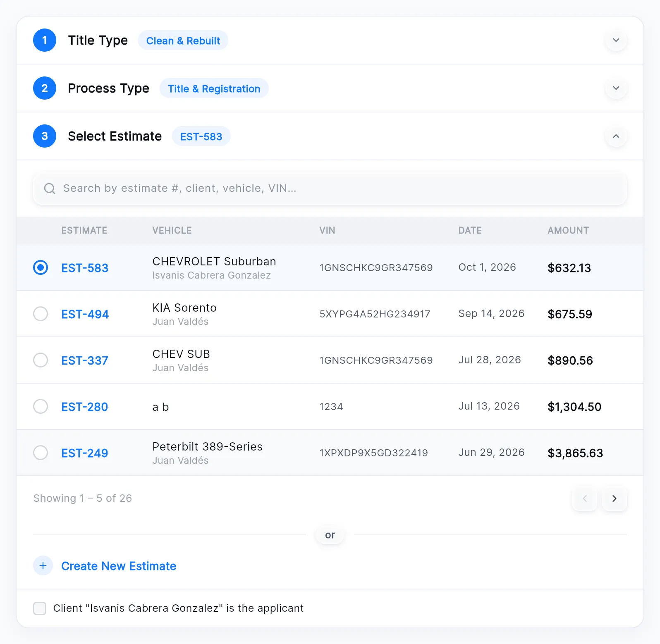Expand the Process Type section chevron
Image resolution: width=660 pixels, height=644 pixels.
coord(616,88)
